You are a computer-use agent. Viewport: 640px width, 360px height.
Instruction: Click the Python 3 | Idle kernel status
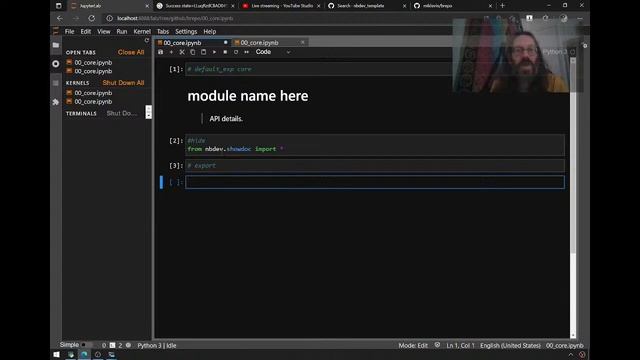coord(157,346)
